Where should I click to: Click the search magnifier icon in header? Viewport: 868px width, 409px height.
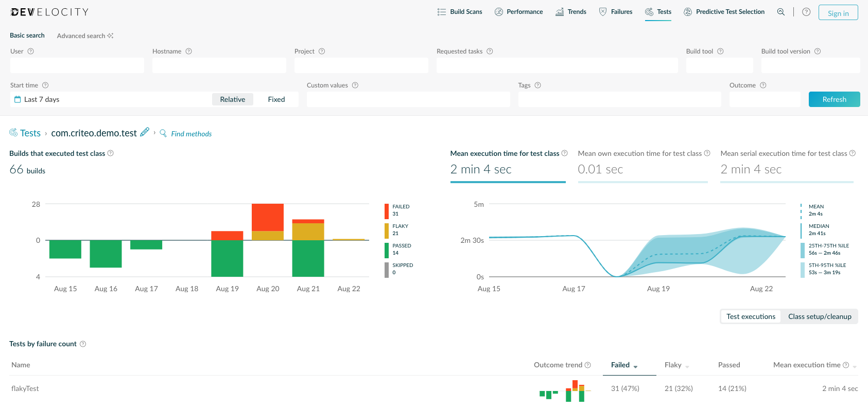point(781,12)
